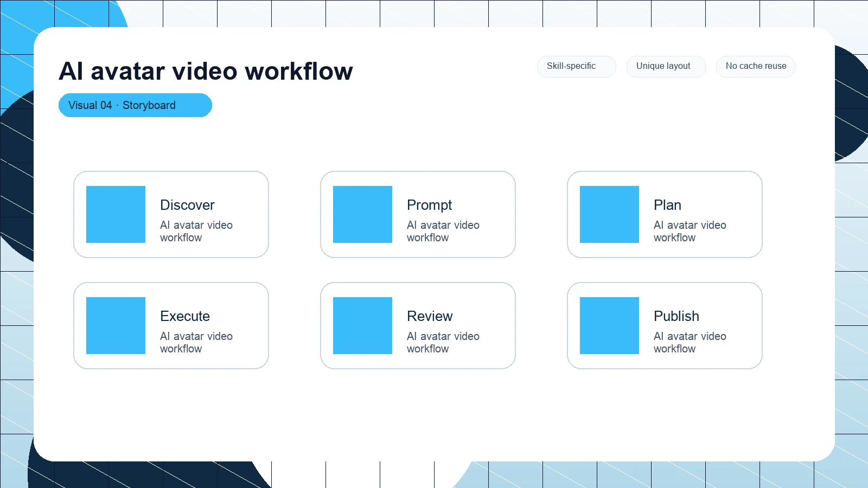868x488 pixels.
Task: Select the Discover heading
Action: 187,205
